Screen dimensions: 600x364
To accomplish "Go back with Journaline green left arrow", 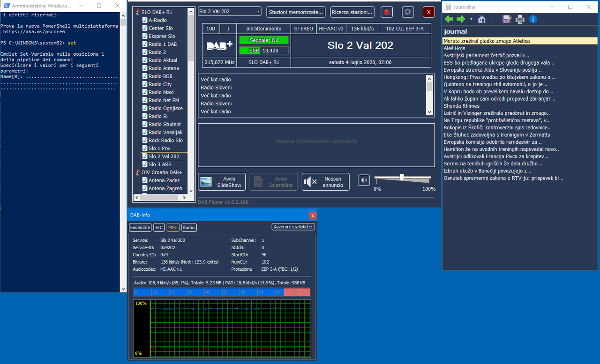I will (x=449, y=19).
